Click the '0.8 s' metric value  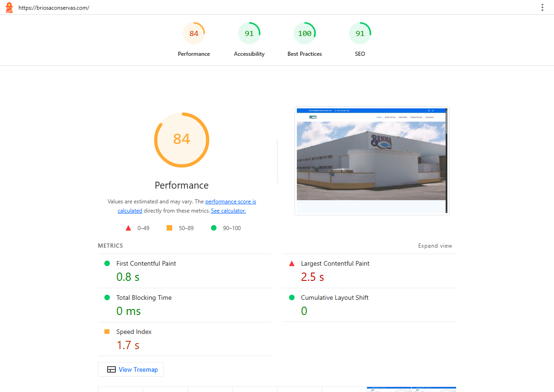pos(128,277)
